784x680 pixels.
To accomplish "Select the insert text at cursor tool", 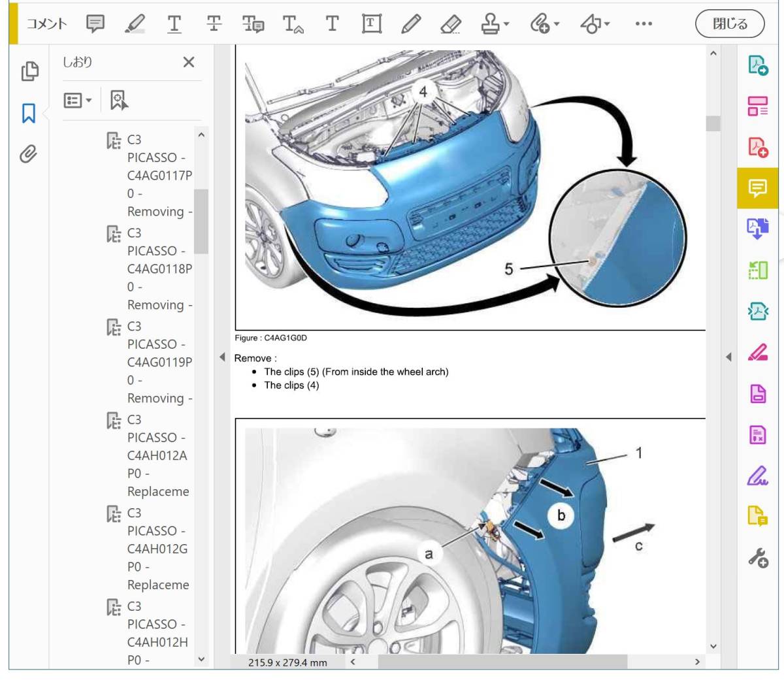I will coord(293,24).
